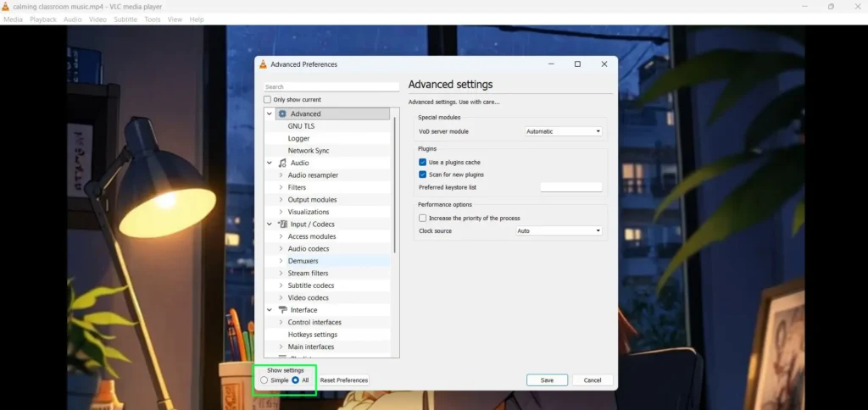
Task: Open the Subtitle menu
Action: [x=125, y=19]
